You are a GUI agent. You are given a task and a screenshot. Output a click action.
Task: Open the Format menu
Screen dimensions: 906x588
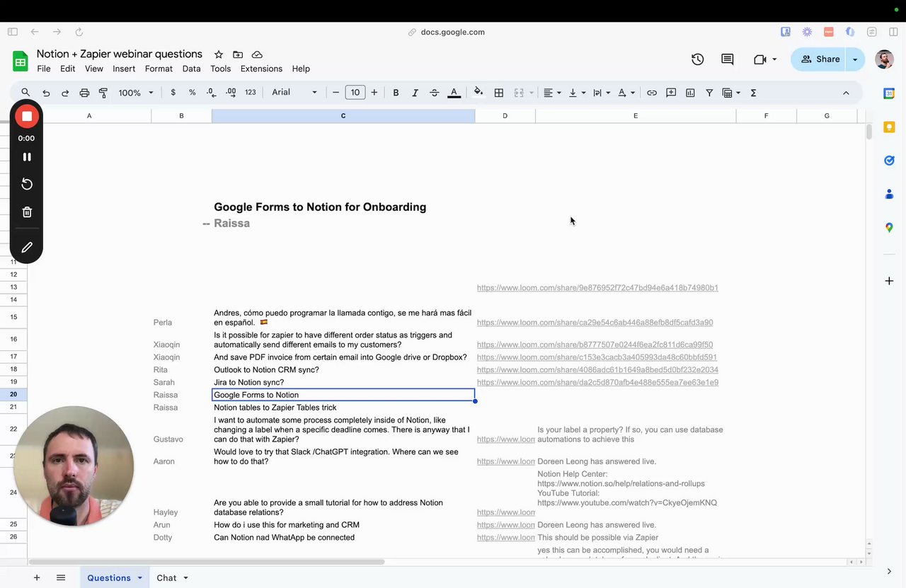coord(159,69)
